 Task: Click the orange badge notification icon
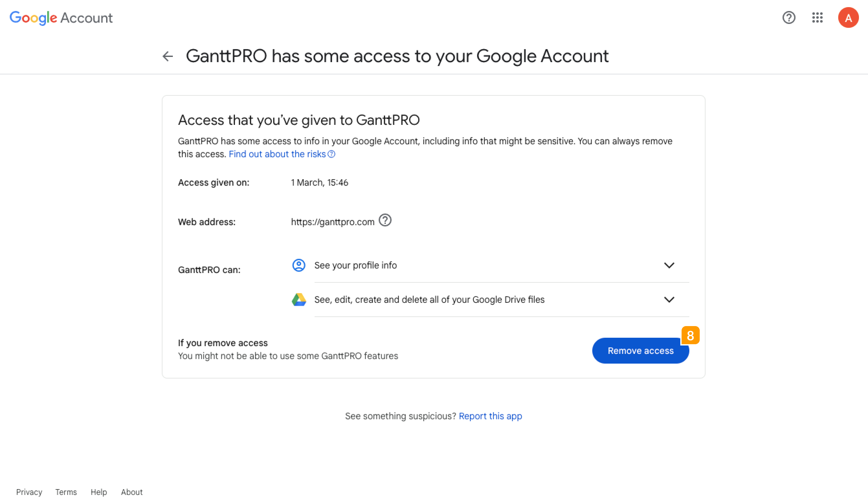691,335
